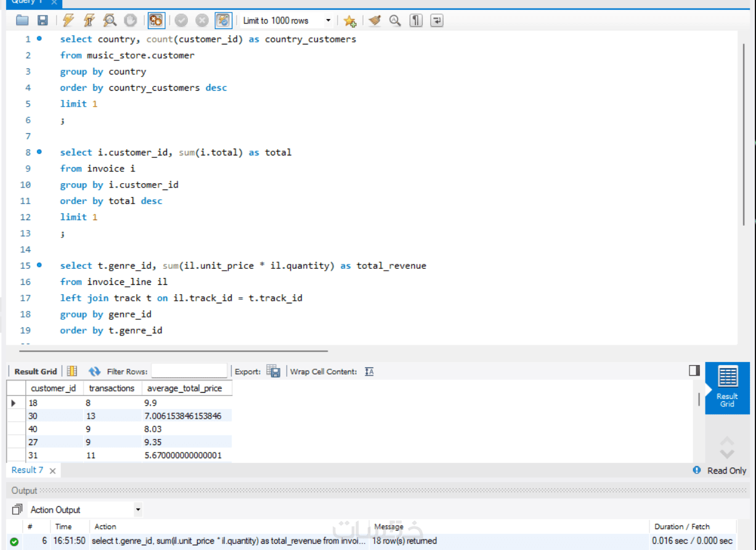Open a SQL script file
Screen dimensions: 756x550
[23, 20]
